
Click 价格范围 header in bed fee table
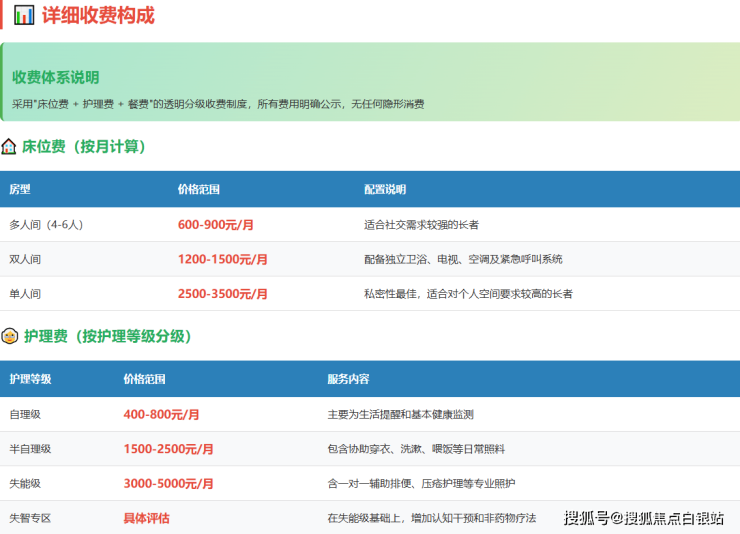tap(198, 189)
